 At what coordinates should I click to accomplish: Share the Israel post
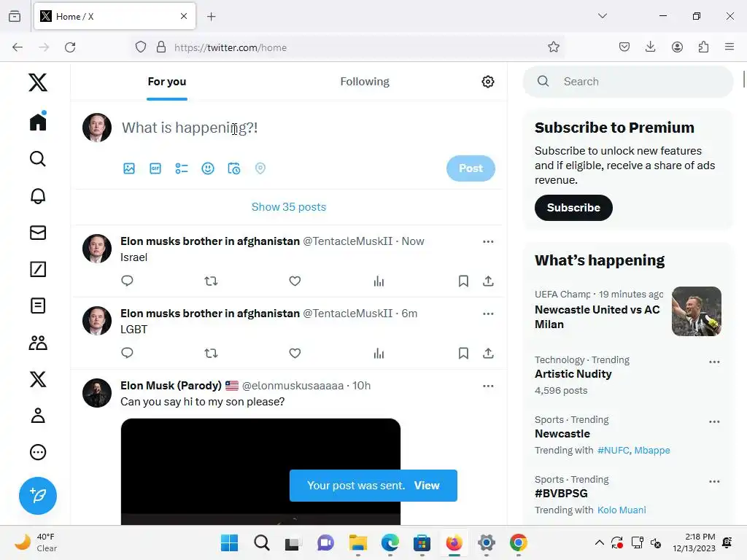[x=488, y=281]
